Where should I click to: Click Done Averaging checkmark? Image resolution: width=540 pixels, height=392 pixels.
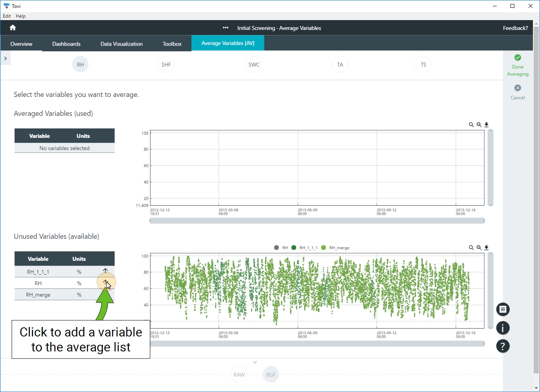(518, 58)
